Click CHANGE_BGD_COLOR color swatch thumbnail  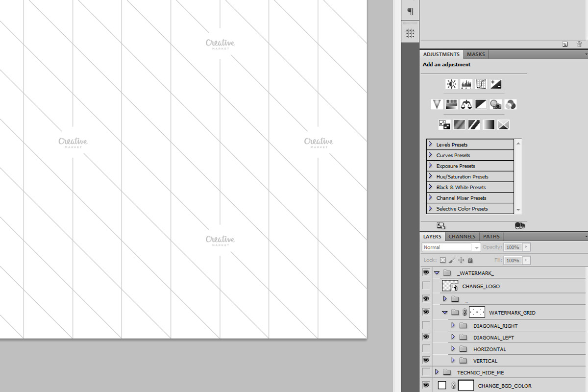click(x=442, y=386)
